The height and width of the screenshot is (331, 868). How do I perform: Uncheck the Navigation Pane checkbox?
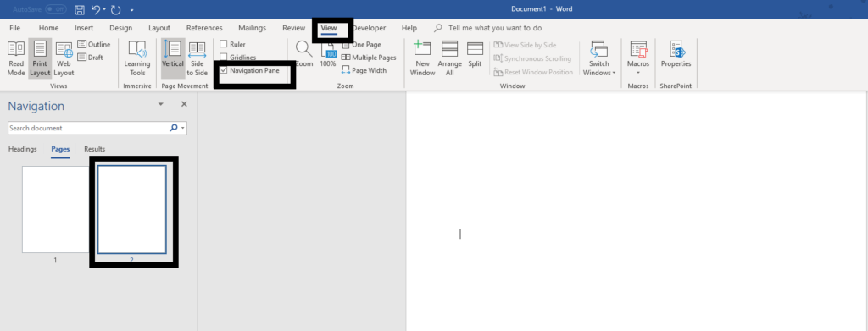coord(224,70)
